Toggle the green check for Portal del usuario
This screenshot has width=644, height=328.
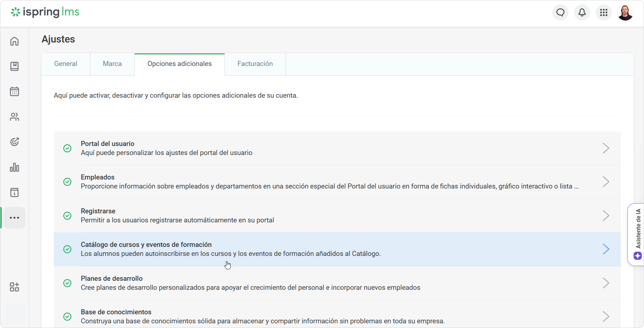click(x=67, y=148)
